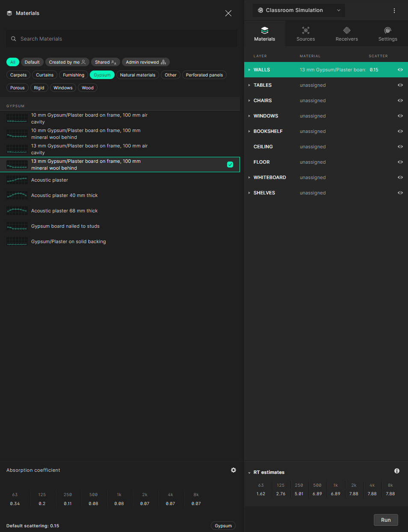
Task: Switch to the Materials tab
Action: tap(265, 34)
